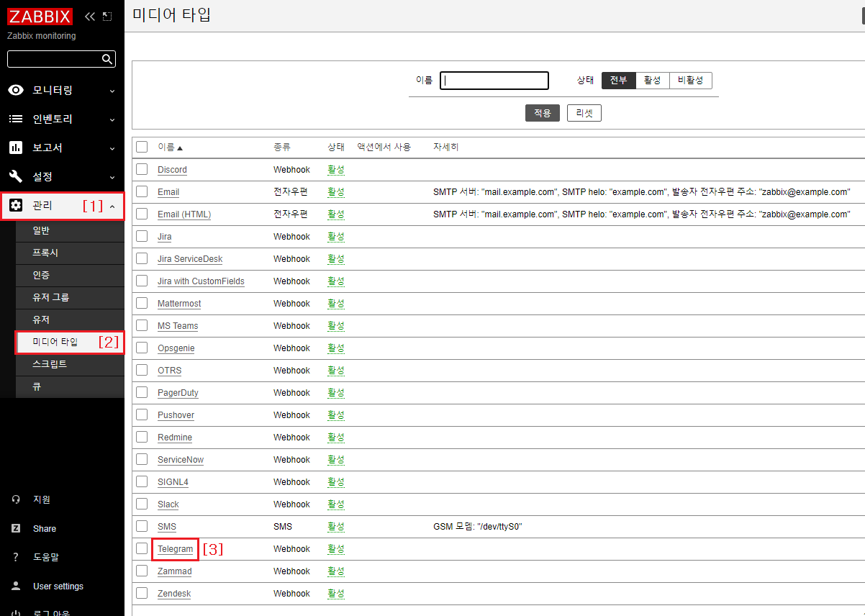Open the Jira with CustomFields link

coord(201,281)
